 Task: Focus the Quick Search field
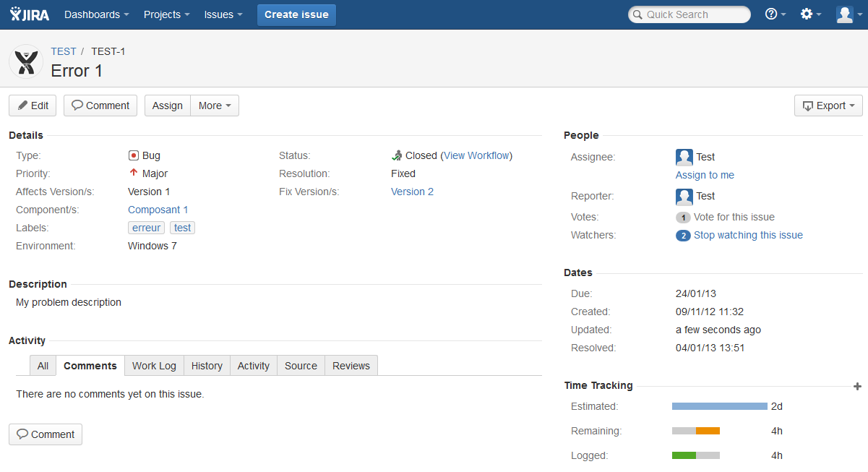click(x=689, y=14)
